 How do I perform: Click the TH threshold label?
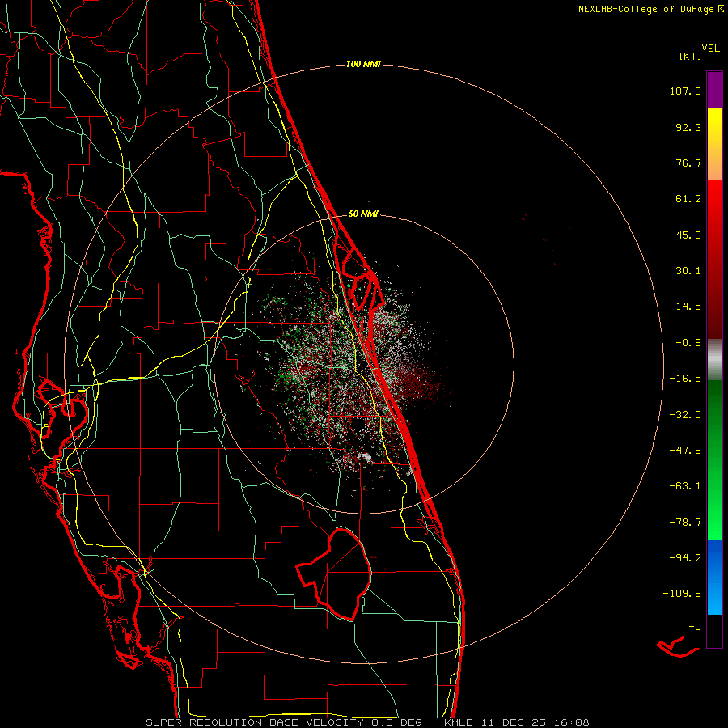click(x=695, y=630)
